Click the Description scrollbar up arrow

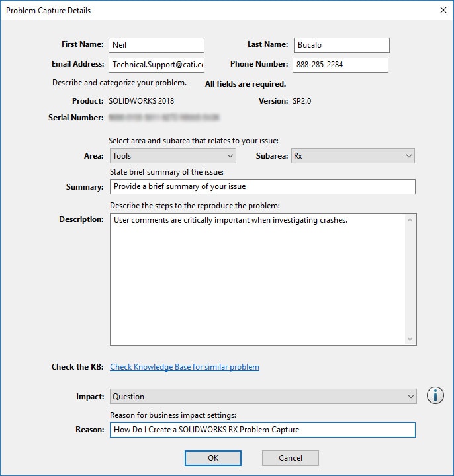(410, 219)
